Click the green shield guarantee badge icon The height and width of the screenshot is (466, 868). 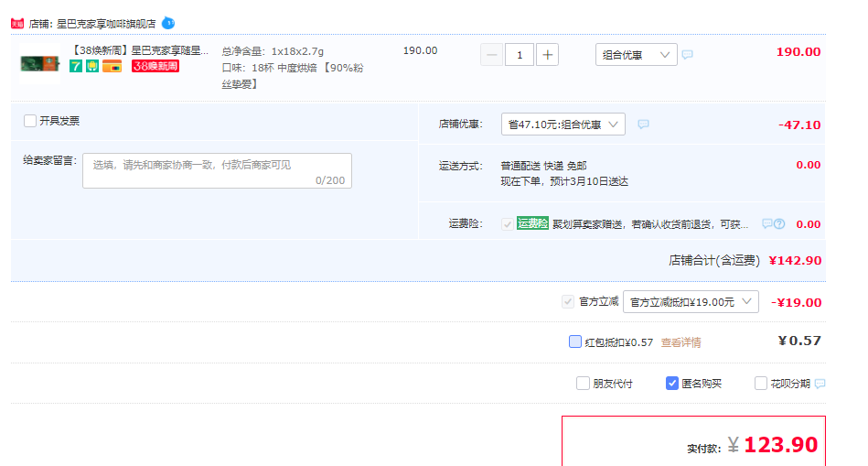(x=92, y=67)
